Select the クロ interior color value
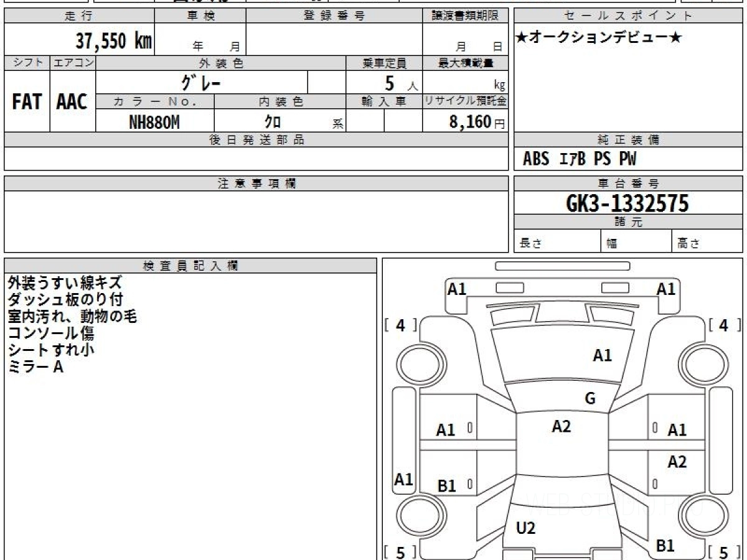Viewport: 747px width, 560px height. pos(272,122)
